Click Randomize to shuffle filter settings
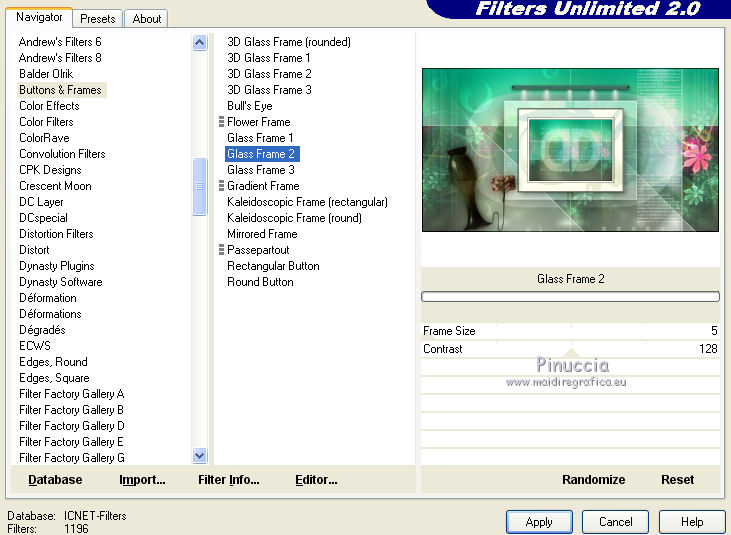The height and width of the screenshot is (535, 731). 593,480
